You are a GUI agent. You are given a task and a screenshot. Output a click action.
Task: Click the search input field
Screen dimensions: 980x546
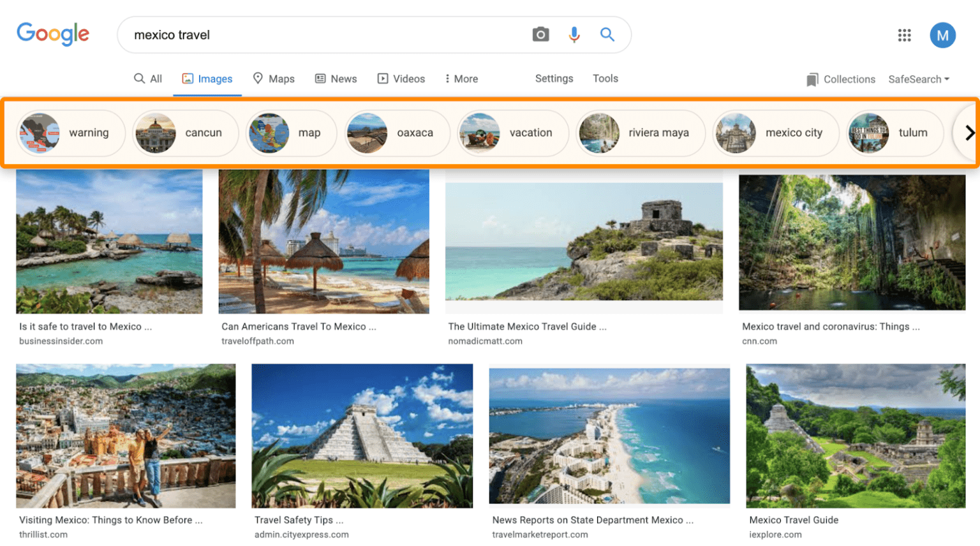[x=319, y=34]
